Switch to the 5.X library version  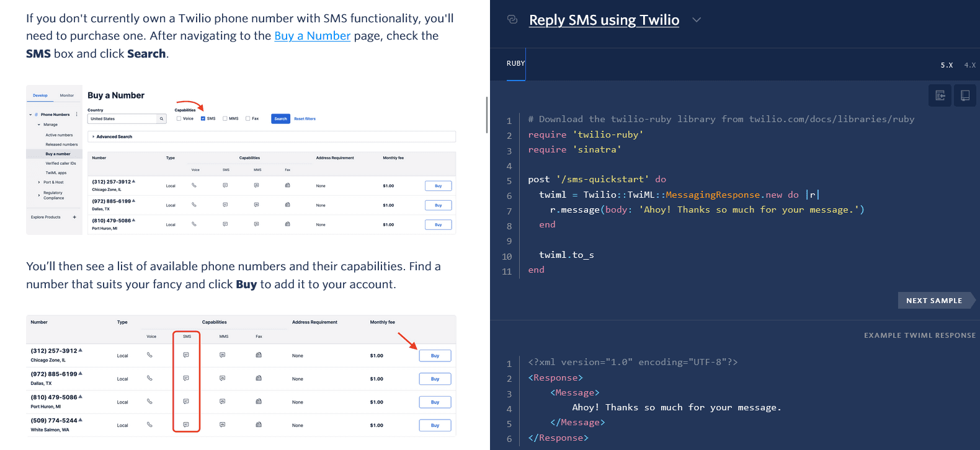point(947,65)
